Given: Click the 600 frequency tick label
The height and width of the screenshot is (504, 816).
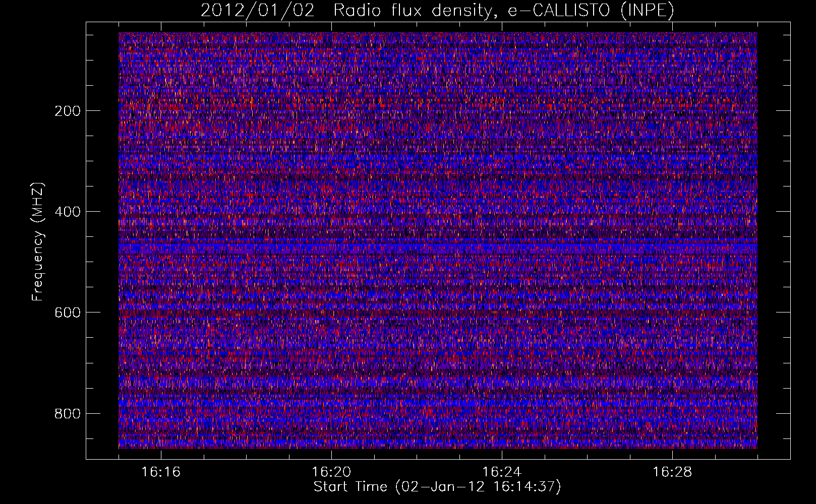Looking at the screenshot, I should pos(68,312).
